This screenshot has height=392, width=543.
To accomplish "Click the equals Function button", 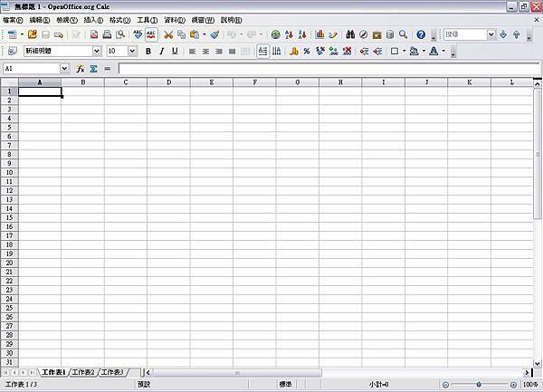I will 108,69.
